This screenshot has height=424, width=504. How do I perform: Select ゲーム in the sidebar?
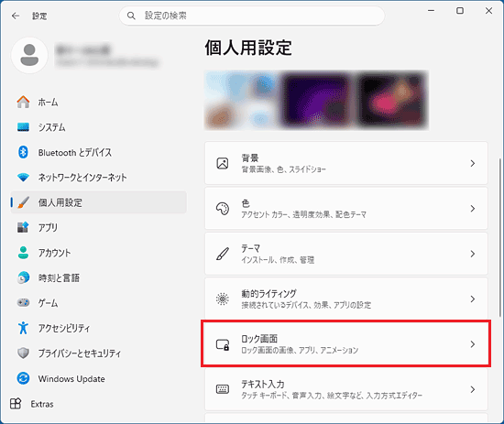(x=99, y=303)
